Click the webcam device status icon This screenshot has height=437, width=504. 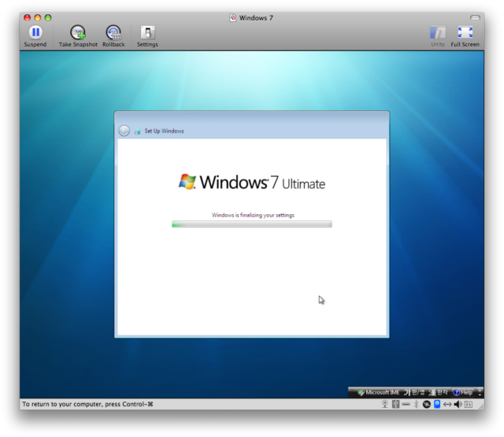click(385, 404)
